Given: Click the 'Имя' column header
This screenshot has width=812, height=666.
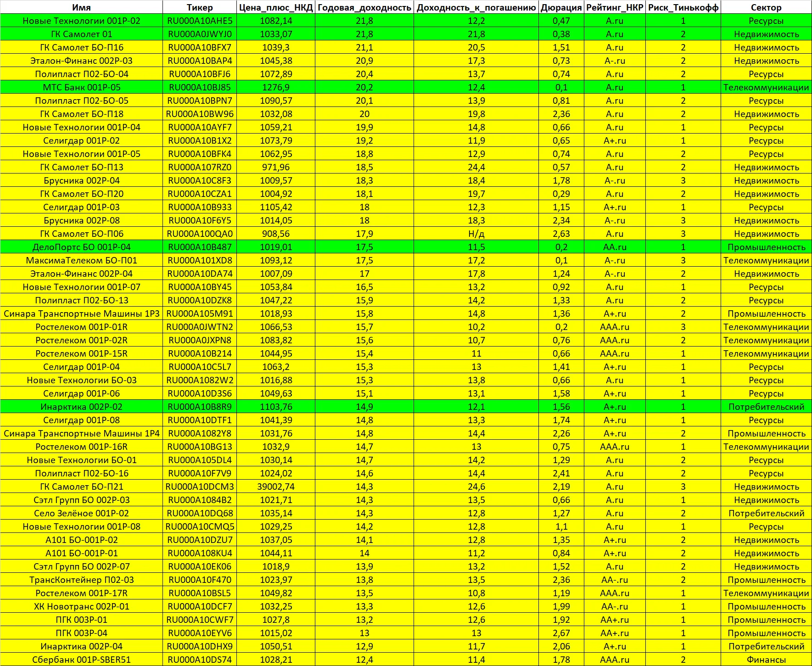Looking at the screenshot, I should coord(82,7).
